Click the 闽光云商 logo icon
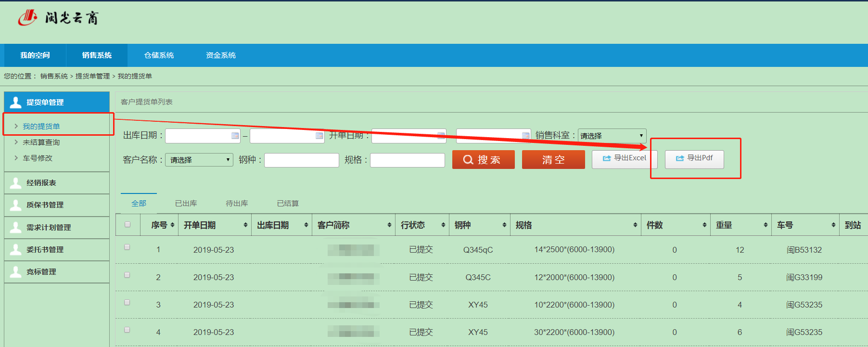Viewport: 868px width, 347px height. [27, 18]
